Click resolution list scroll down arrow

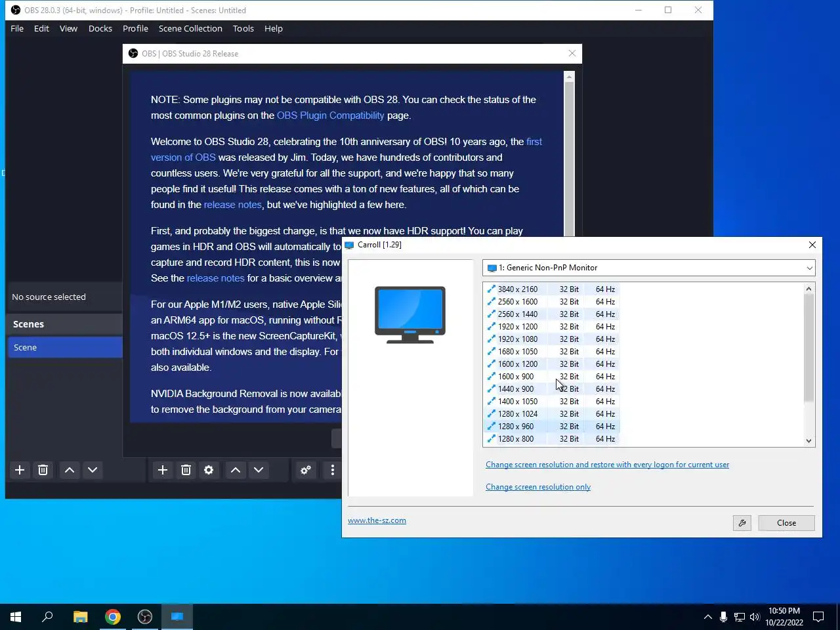coord(808,441)
